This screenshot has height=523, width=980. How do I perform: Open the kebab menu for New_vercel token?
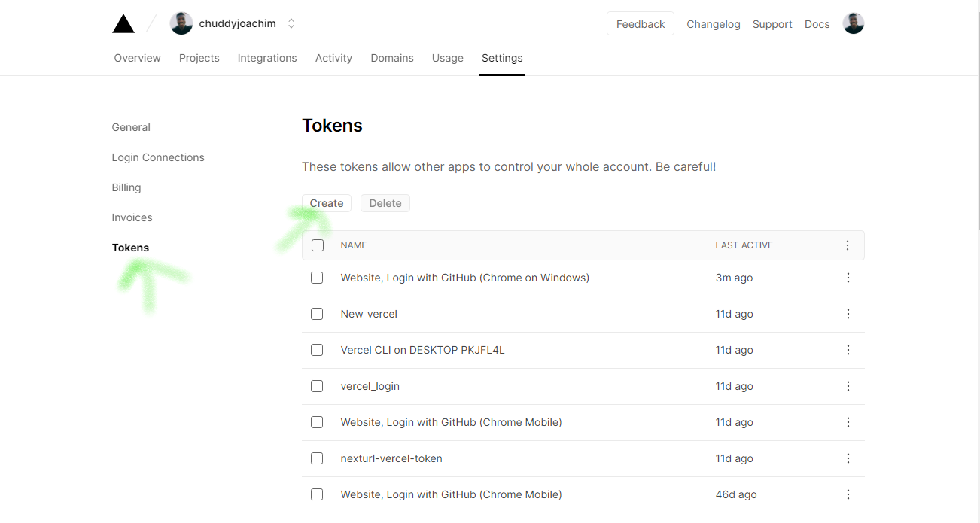(848, 314)
